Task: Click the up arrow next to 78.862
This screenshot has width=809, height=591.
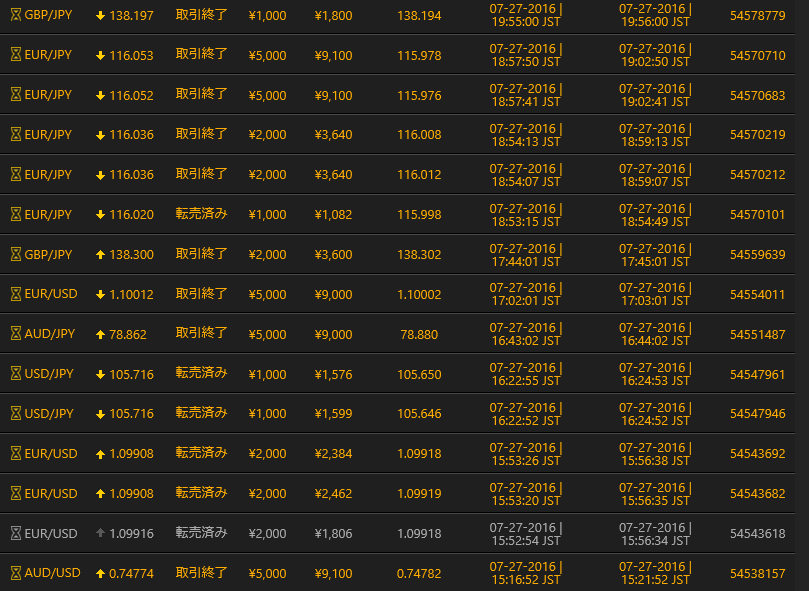Action: (100, 334)
